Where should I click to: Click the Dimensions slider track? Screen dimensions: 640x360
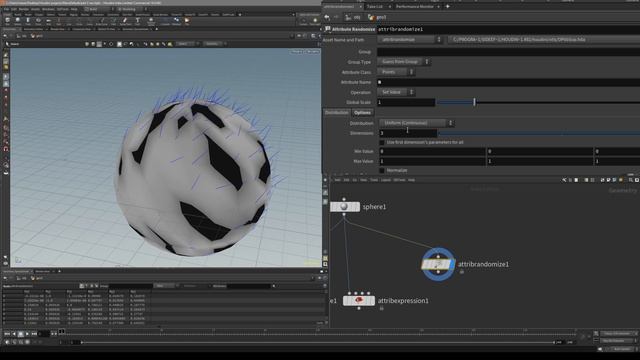pyautogui.click(x=539, y=133)
